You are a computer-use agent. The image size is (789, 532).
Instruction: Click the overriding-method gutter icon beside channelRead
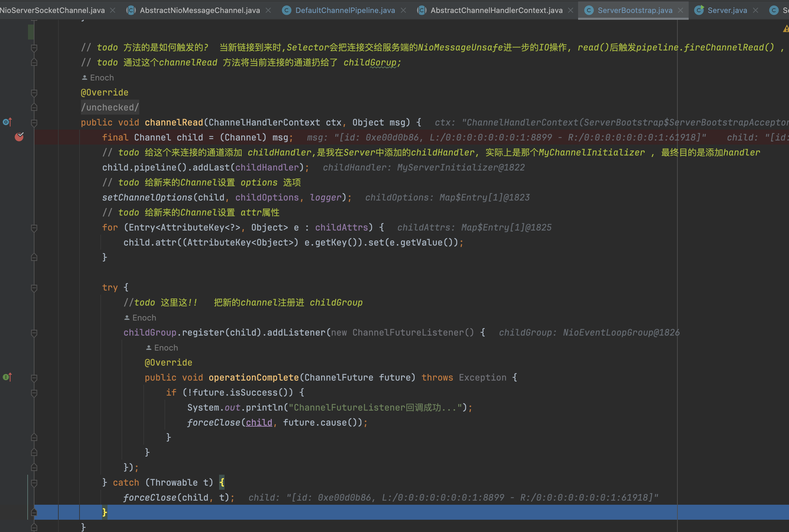point(8,122)
